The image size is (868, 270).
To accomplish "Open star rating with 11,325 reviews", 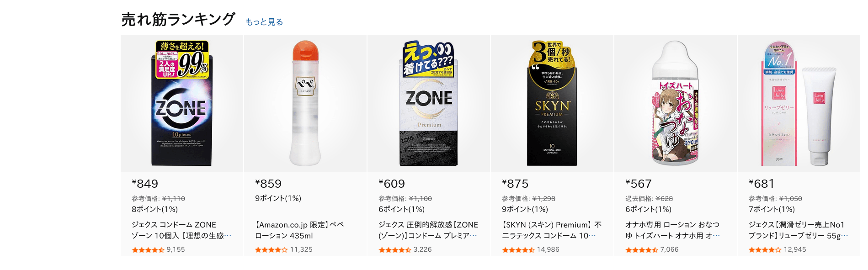I will (271, 250).
